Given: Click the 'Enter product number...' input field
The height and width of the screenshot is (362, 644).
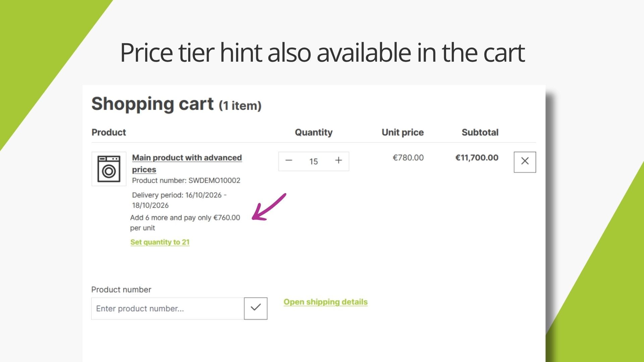Looking at the screenshot, I should (x=168, y=308).
